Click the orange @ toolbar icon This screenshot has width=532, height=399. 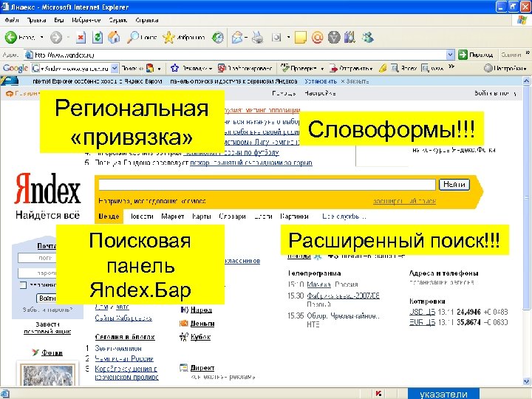point(317,37)
